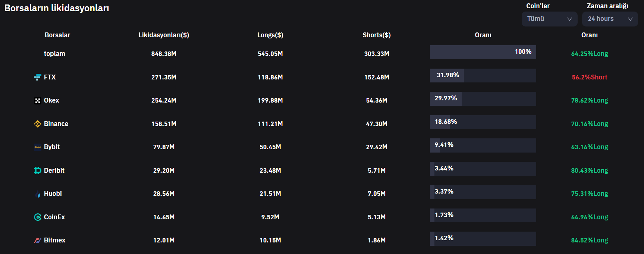Sort by the Likidasyonları($) column header
The image size is (644, 254).
164,35
